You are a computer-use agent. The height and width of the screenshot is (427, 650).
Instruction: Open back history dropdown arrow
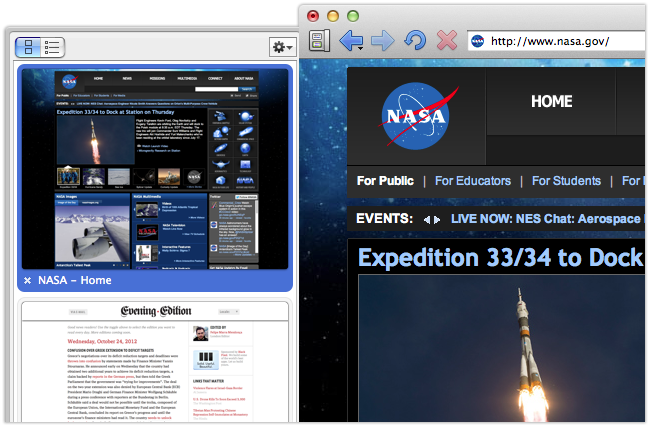[x=361, y=49]
